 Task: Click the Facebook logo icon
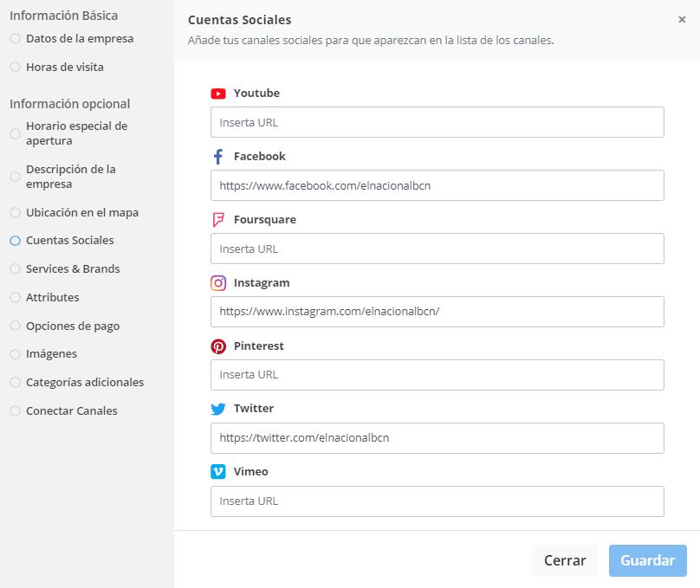218,157
